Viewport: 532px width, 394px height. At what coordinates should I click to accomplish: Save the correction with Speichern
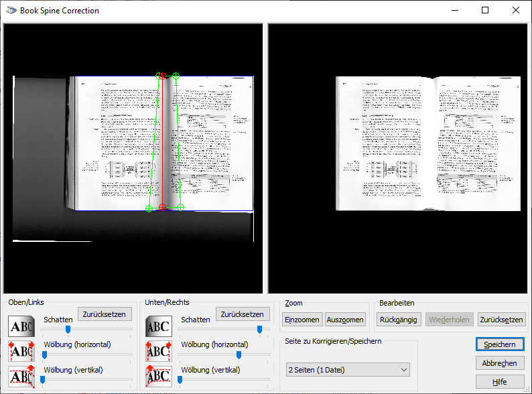pyautogui.click(x=500, y=344)
